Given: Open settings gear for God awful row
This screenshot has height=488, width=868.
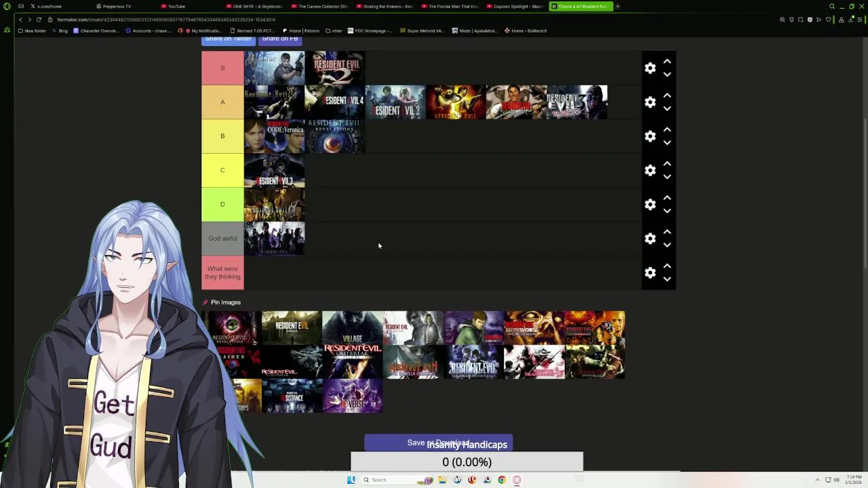Looking at the screenshot, I should tap(650, 239).
